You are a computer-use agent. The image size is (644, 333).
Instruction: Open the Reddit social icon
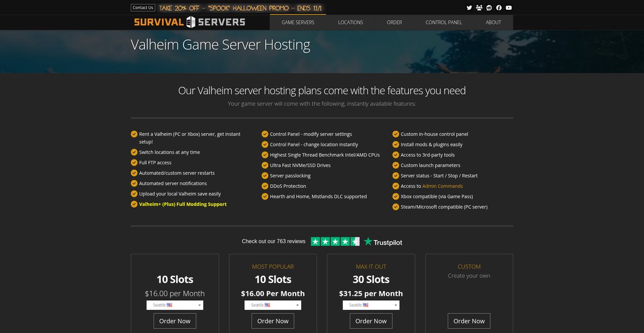pyautogui.click(x=489, y=8)
